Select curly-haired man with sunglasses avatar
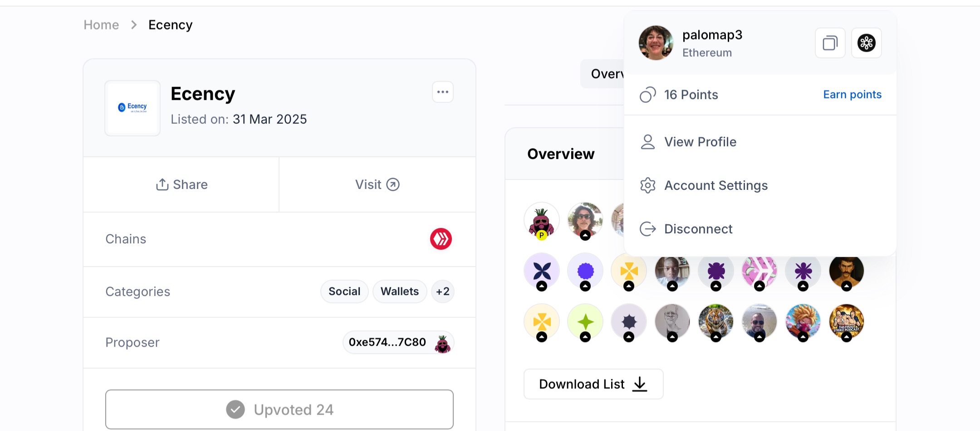This screenshot has height=431, width=980. pyautogui.click(x=585, y=221)
